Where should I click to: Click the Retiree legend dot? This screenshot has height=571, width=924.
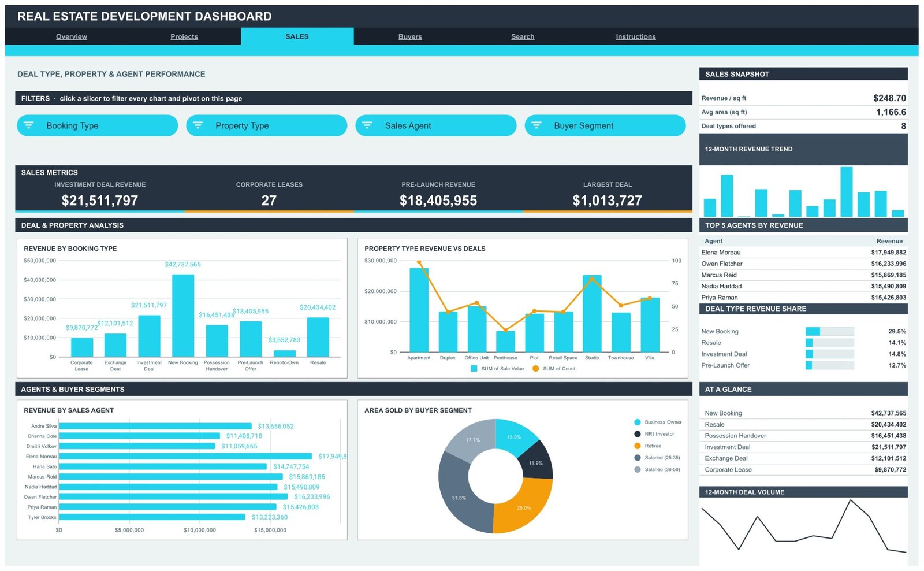click(x=638, y=446)
